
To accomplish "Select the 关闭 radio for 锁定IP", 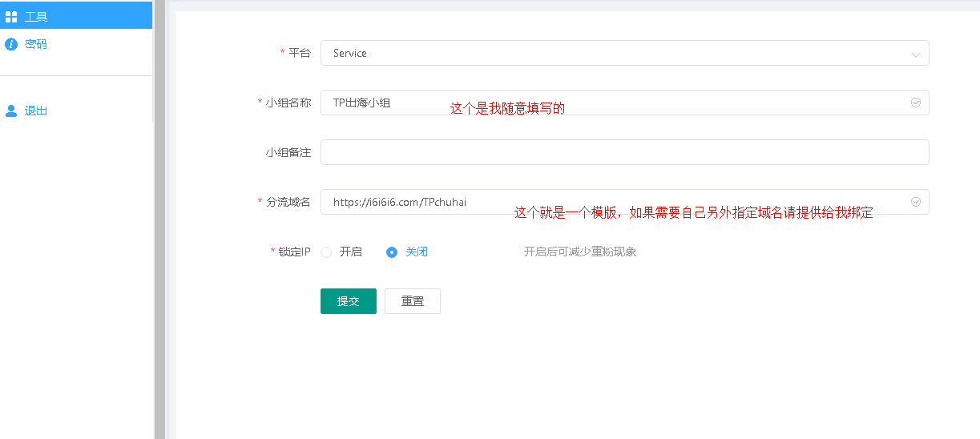I will click(x=392, y=252).
